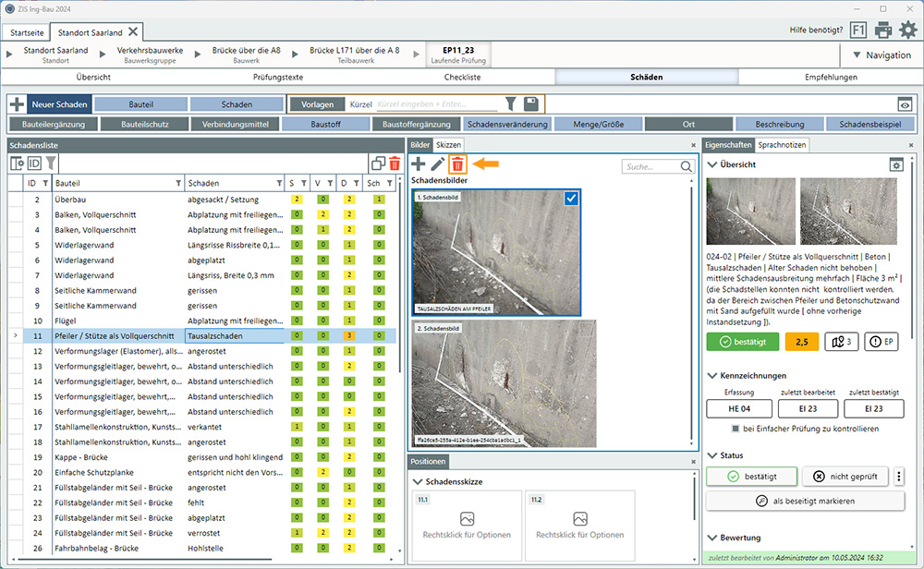This screenshot has width=924, height=569.
Task: Uncheck the checkbox on the first Schadensbild
Action: tap(570, 200)
